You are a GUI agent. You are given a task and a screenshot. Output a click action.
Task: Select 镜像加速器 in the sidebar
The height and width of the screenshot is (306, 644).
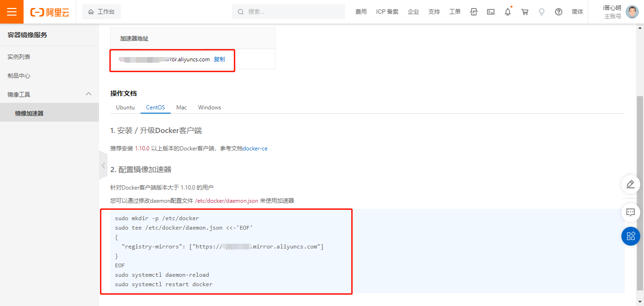(x=50, y=113)
